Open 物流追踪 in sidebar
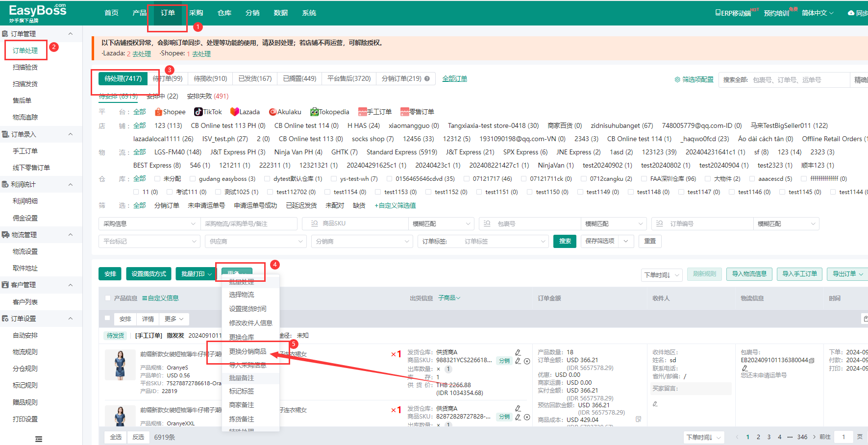This screenshot has width=868, height=445. (x=25, y=117)
